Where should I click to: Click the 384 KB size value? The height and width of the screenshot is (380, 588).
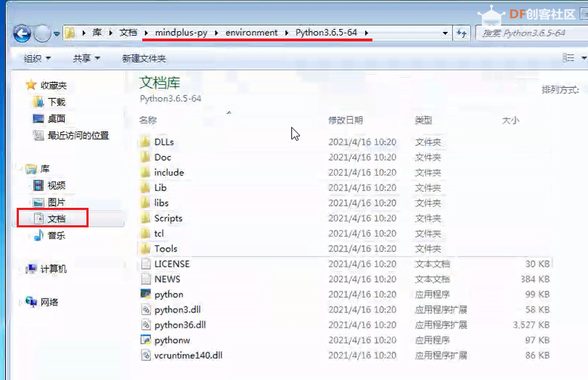[535, 279]
